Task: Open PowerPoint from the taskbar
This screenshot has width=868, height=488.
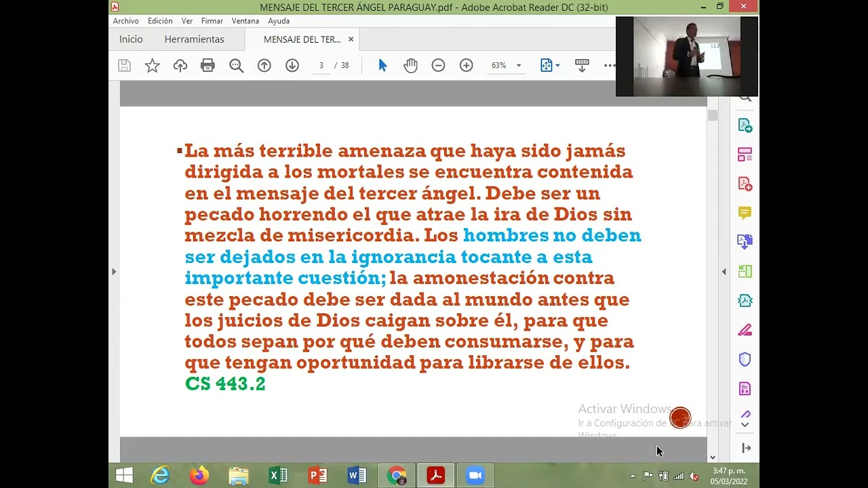Action: 317,476
